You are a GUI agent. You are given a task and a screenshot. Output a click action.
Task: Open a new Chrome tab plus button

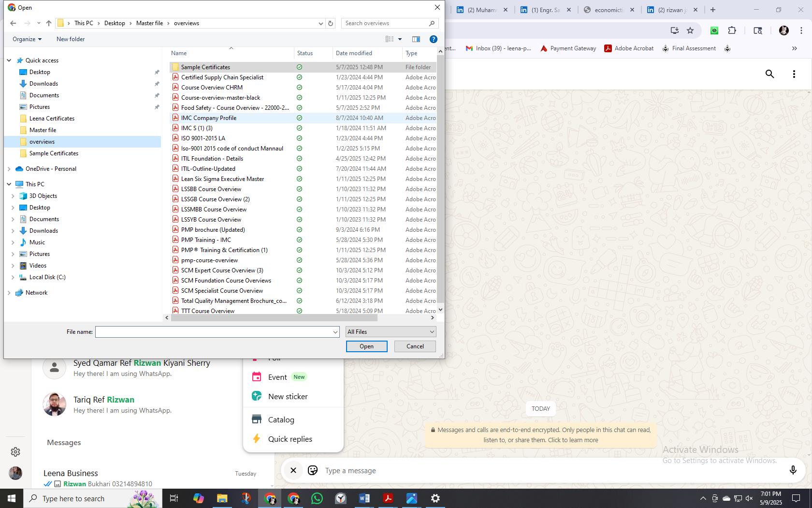click(712, 10)
